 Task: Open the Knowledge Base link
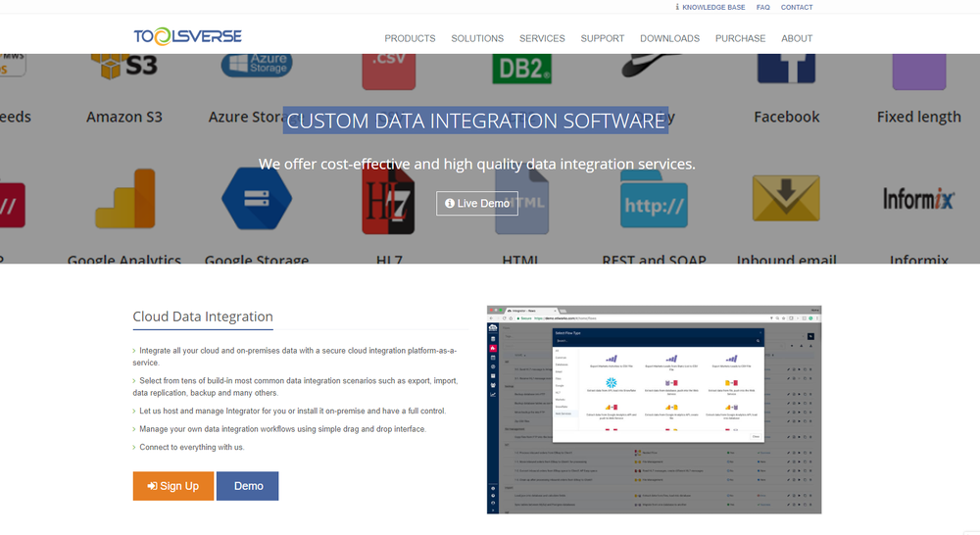[713, 8]
